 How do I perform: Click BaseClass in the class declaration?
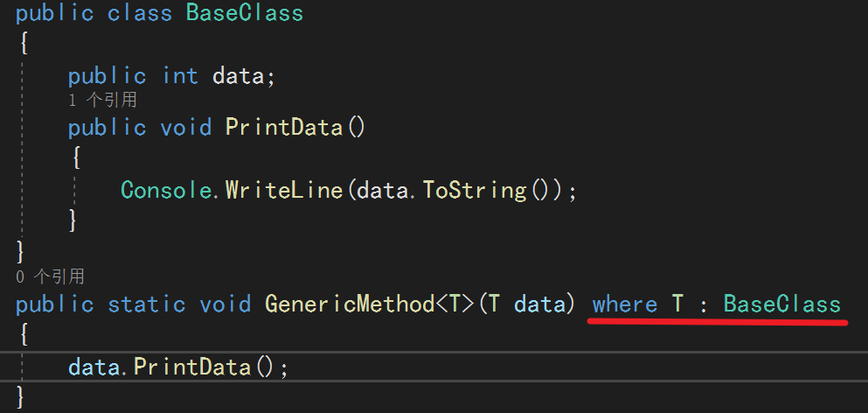coord(244,13)
